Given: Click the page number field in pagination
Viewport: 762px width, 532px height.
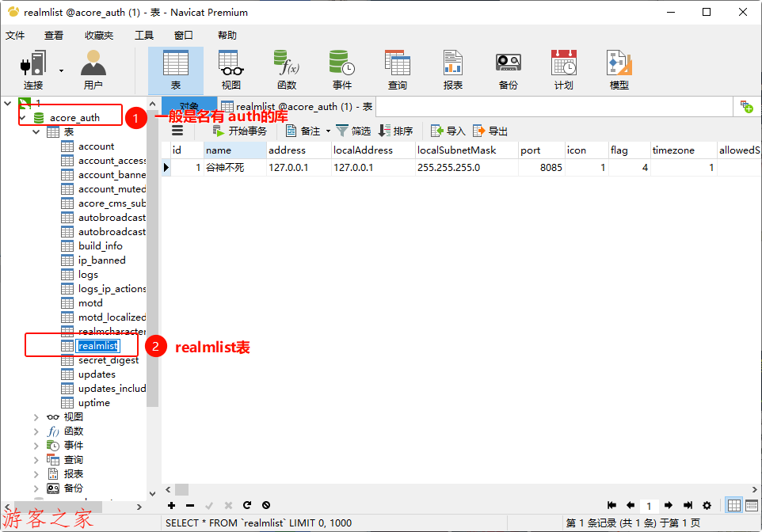Looking at the screenshot, I should [x=649, y=505].
